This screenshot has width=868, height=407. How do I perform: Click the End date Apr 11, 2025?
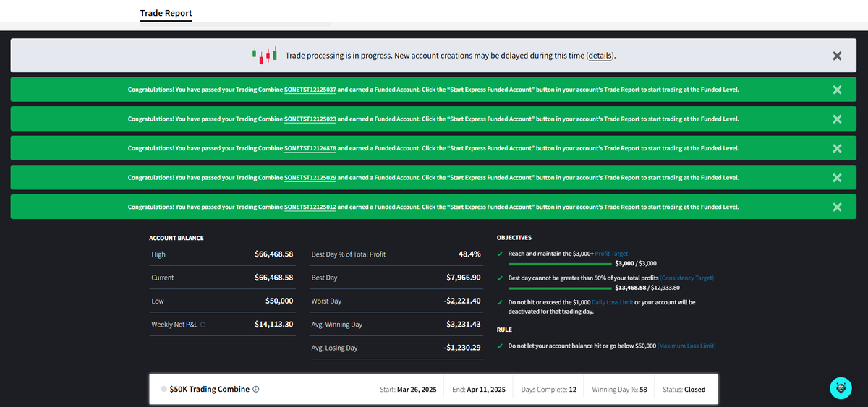pyautogui.click(x=488, y=389)
